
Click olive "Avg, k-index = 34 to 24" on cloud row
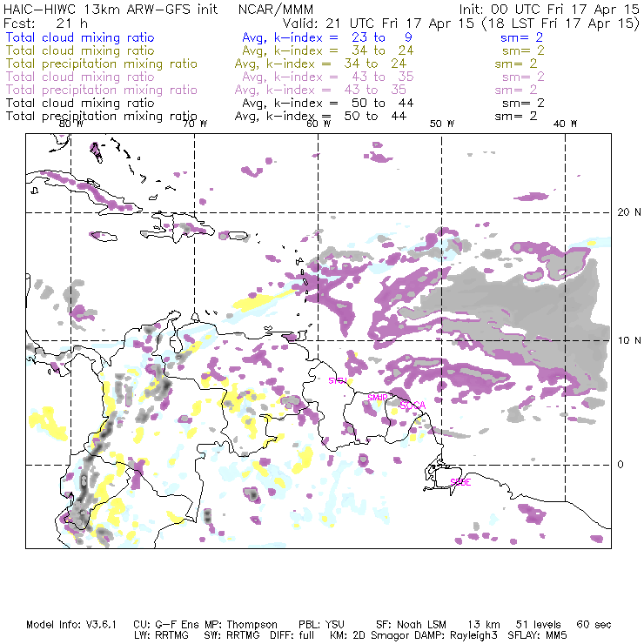328,50
